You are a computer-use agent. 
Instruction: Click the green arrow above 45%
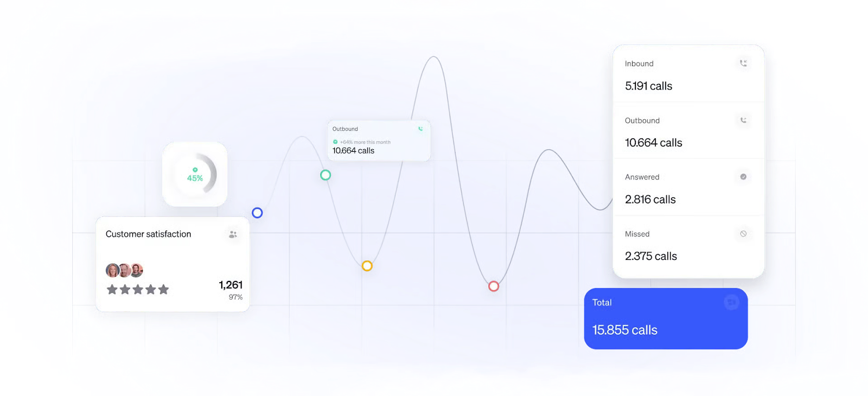tap(195, 170)
